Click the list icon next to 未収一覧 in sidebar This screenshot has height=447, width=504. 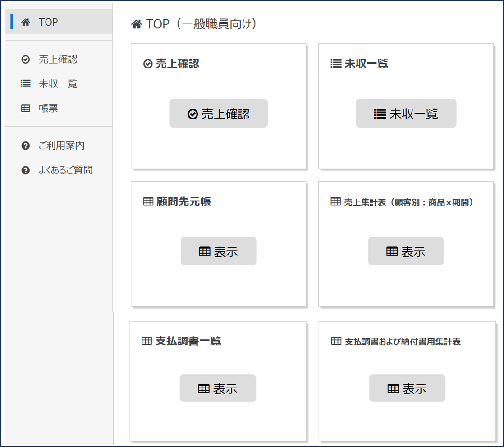click(x=26, y=84)
